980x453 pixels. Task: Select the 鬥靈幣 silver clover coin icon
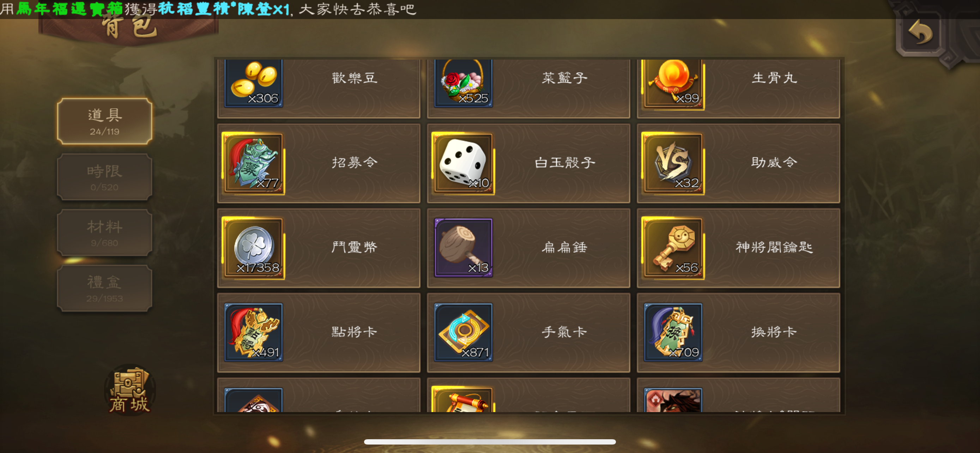tap(253, 248)
